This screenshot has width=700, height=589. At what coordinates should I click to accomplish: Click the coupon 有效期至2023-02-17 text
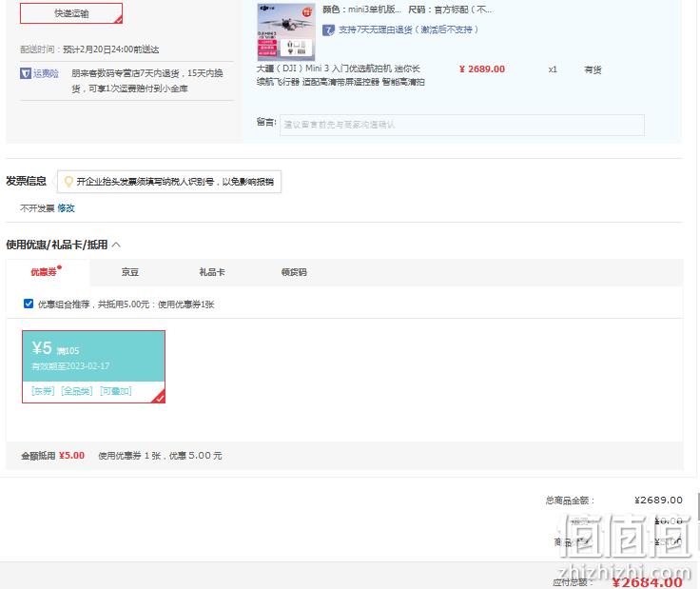point(70,366)
